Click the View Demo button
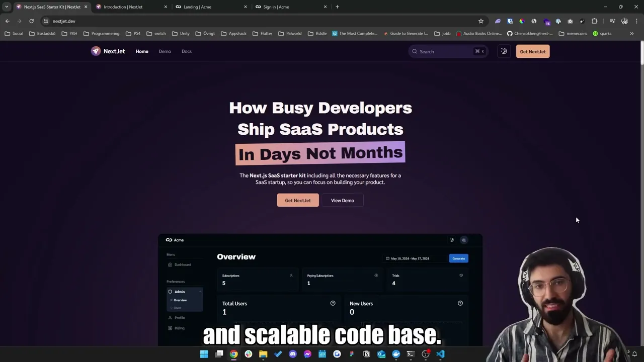The width and height of the screenshot is (644, 362). [x=343, y=200]
